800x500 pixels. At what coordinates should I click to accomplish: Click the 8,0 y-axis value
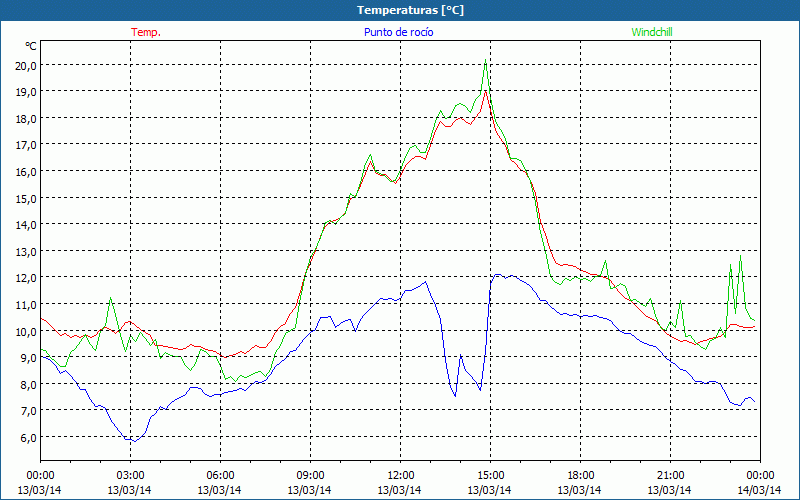[x=29, y=385]
